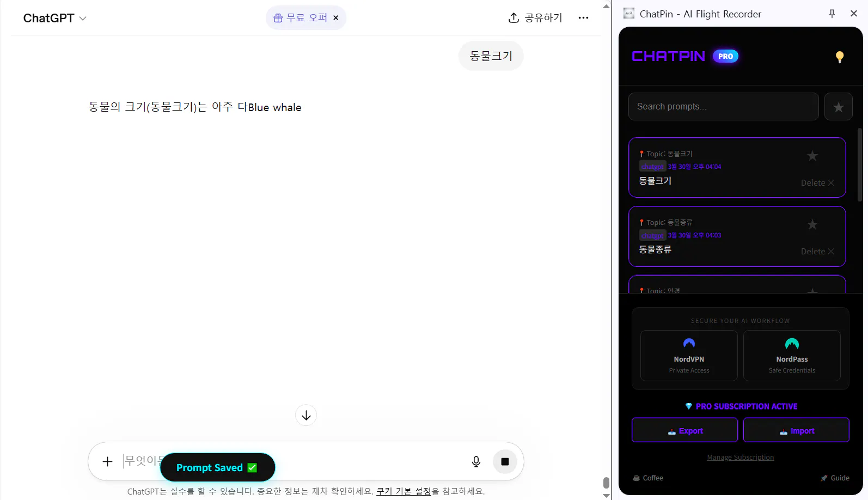The image size is (868, 500).
Task: Click the scroll-to-bottom arrow button
Action: [306, 416]
